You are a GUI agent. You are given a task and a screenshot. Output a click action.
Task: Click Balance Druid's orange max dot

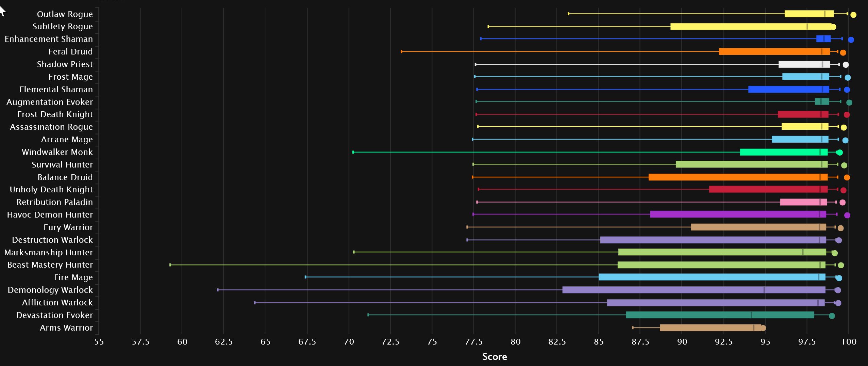coord(847,177)
